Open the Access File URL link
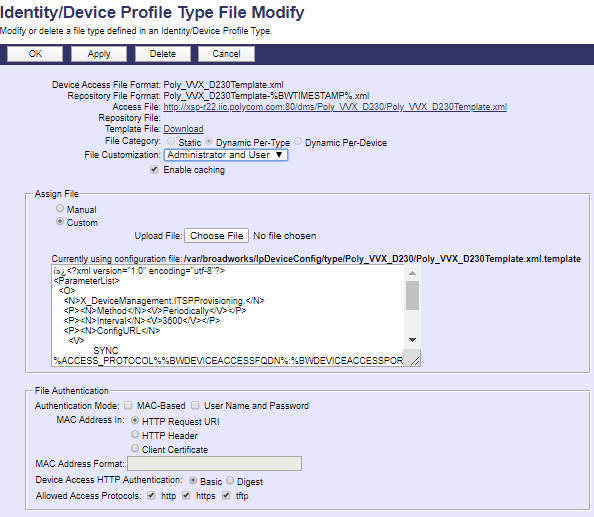Viewport: 594px width, 517px height. 335,107
